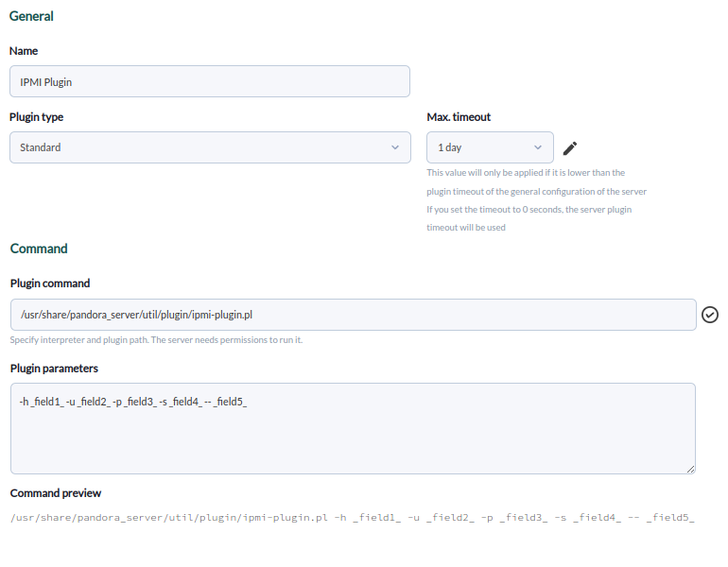Screen dimensions: 728x567
Task: Select the General section heading
Action: coord(31,16)
